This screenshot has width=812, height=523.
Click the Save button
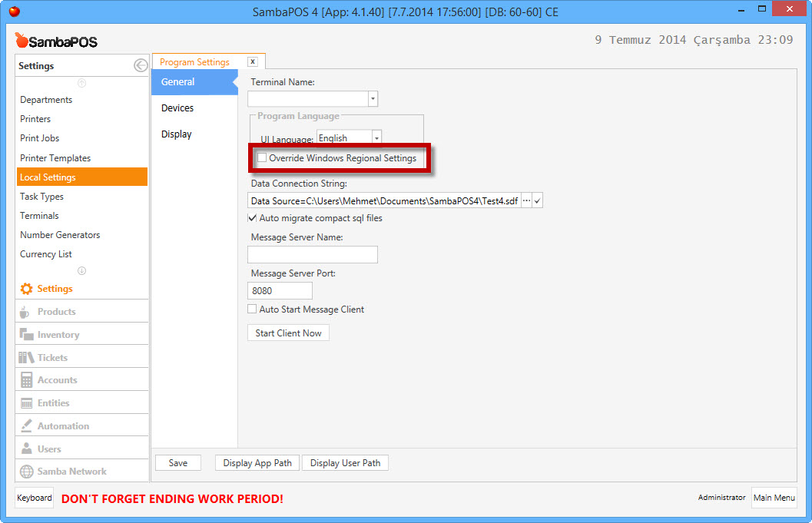tap(178, 463)
